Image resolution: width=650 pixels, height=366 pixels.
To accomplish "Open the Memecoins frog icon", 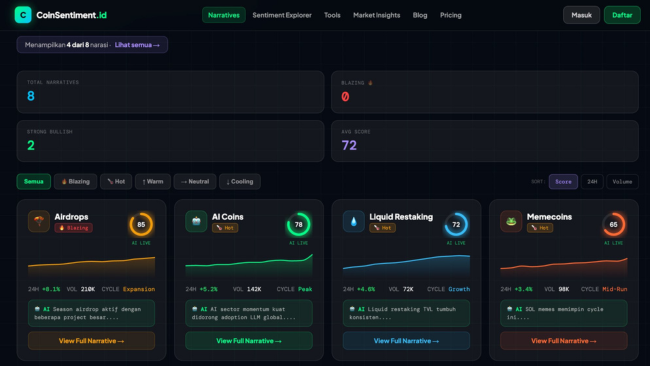I will 511,221.
